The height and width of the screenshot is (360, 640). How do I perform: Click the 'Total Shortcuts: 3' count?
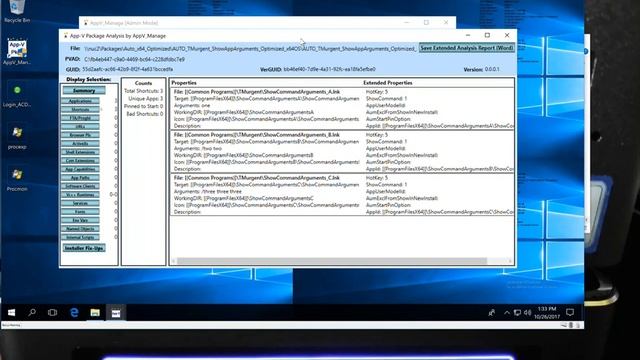(x=143, y=91)
